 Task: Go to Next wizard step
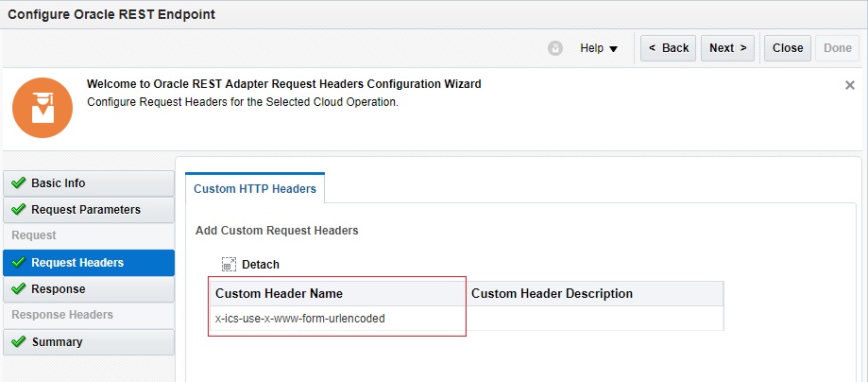(x=727, y=48)
